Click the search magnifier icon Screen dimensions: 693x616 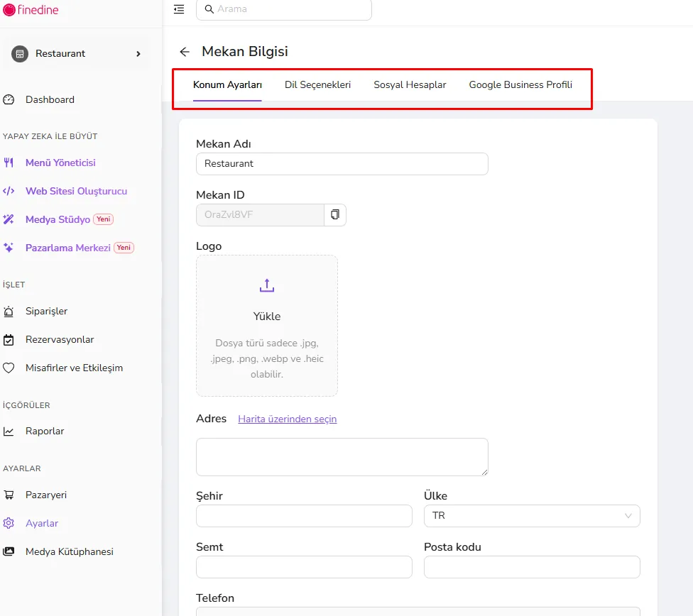[209, 9]
